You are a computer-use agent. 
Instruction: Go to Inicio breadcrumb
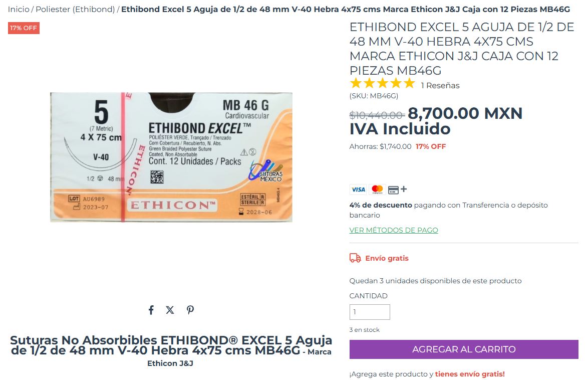pos(19,10)
